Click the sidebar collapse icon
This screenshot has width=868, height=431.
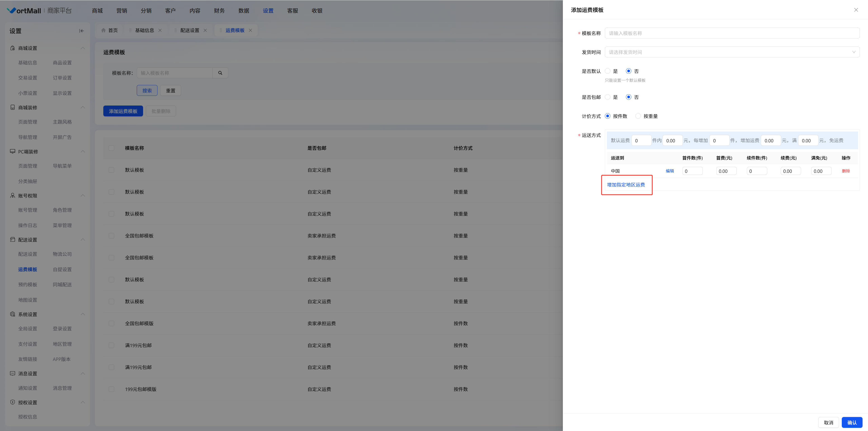pos(81,31)
